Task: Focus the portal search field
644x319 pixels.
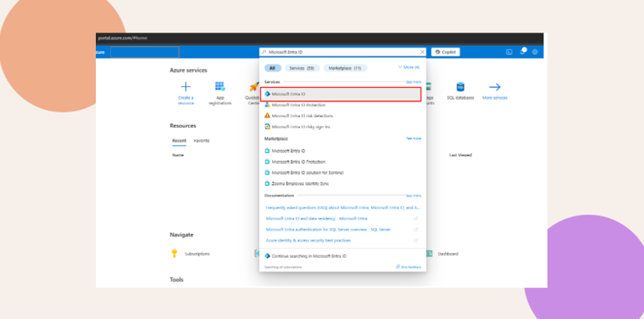Action: point(343,52)
